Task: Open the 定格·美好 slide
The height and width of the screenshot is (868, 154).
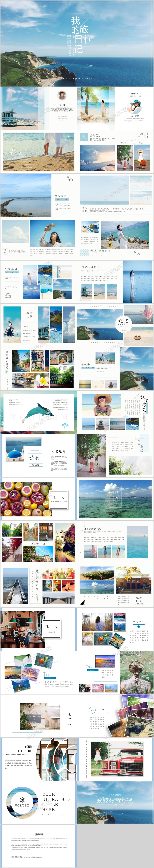Action: pyautogui.click(x=115, y=282)
